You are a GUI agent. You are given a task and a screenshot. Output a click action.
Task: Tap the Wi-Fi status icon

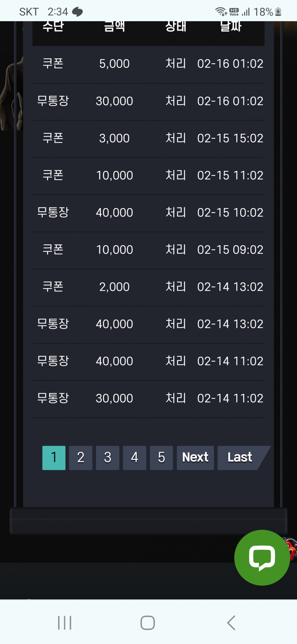(221, 12)
